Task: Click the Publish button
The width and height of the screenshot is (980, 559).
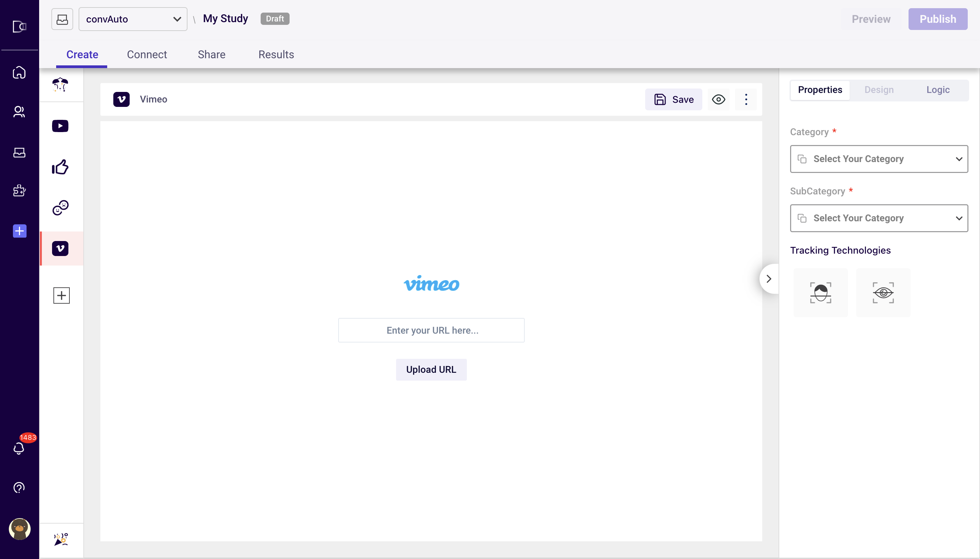Action: 938,19
